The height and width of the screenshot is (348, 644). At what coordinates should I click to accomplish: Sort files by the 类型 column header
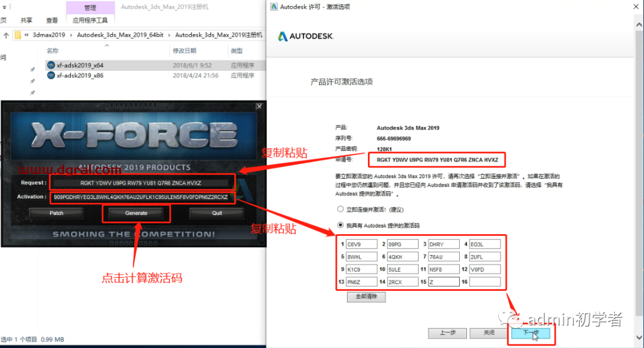tap(237, 51)
